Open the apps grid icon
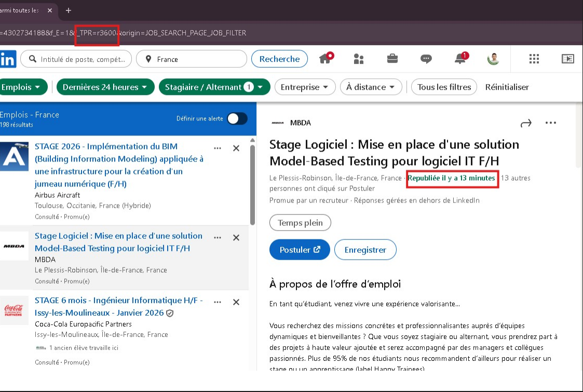583x392 pixels. coord(534,59)
